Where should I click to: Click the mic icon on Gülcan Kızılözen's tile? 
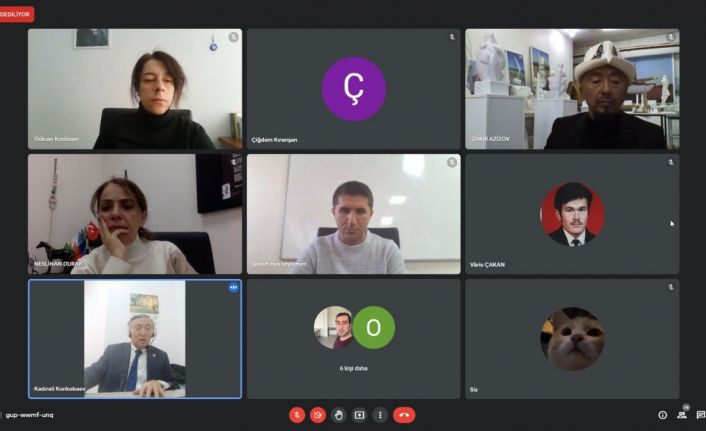(233, 37)
